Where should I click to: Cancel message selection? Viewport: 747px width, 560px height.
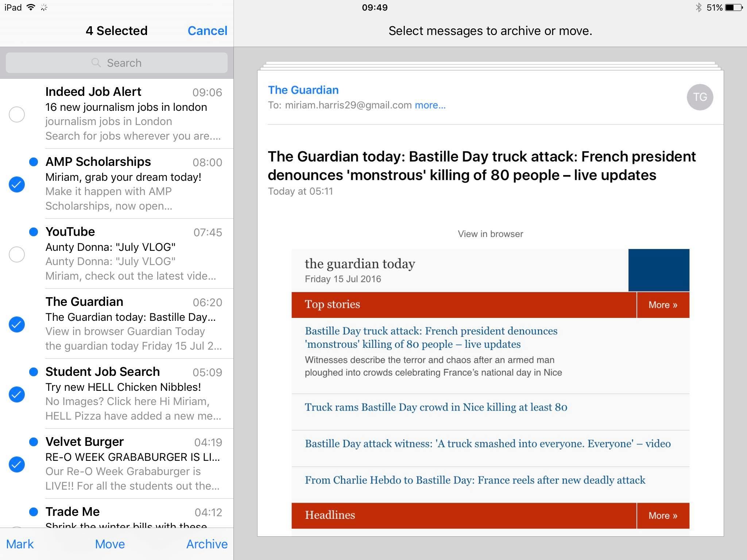click(207, 31)
